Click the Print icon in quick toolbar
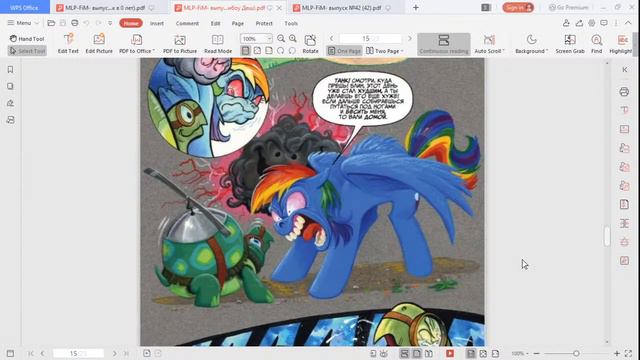Screen dimensions: 640x360 75,23
